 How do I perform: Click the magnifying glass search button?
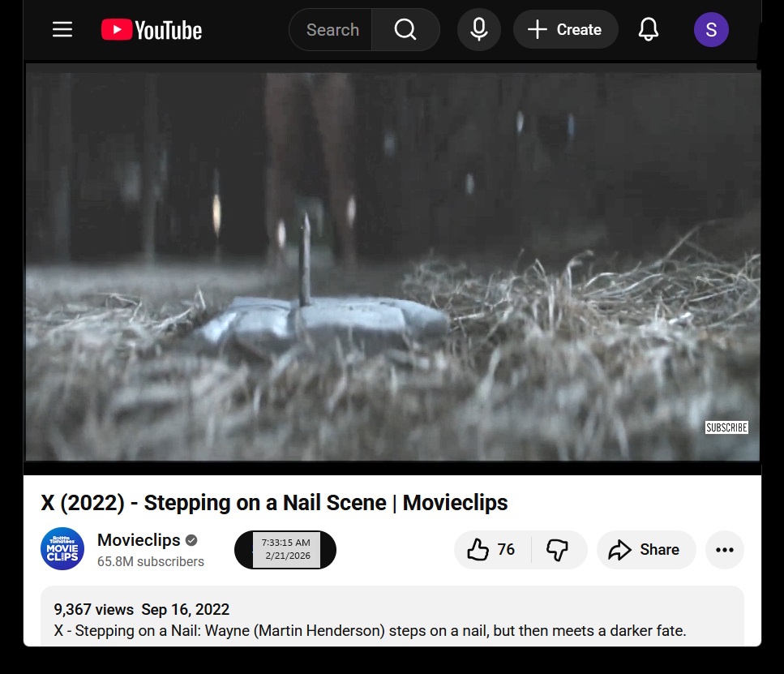click(x=405, y=30)
